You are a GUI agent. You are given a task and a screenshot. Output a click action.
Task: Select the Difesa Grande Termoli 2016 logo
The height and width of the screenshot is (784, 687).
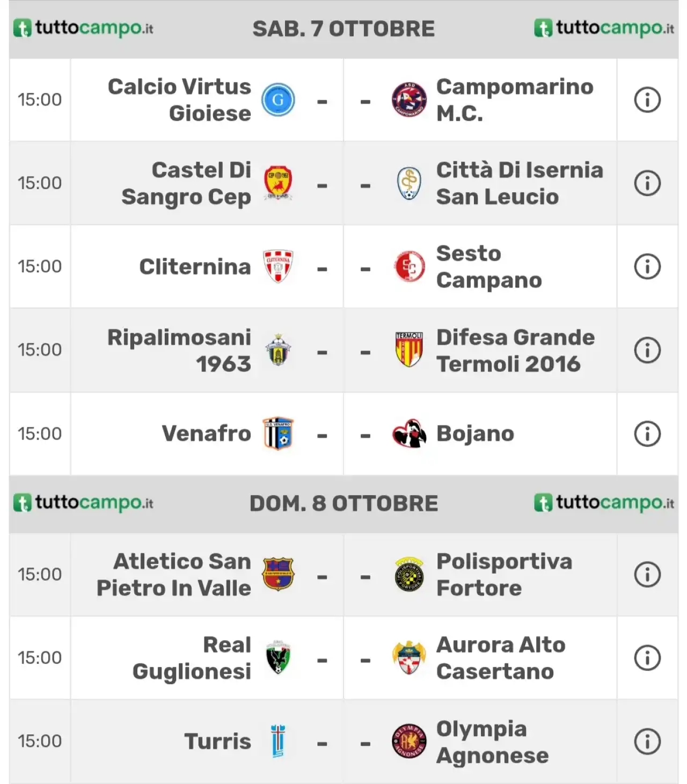tap(409, 350)
